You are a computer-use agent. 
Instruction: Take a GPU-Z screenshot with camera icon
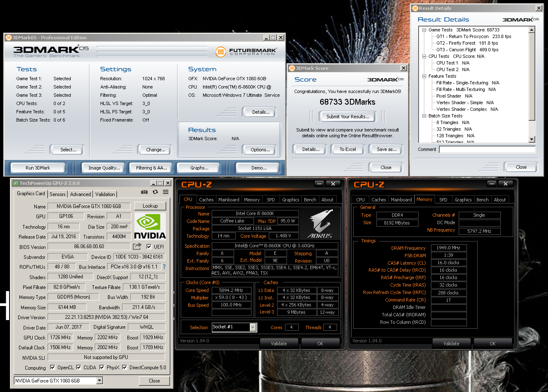[x=144, y=192]
